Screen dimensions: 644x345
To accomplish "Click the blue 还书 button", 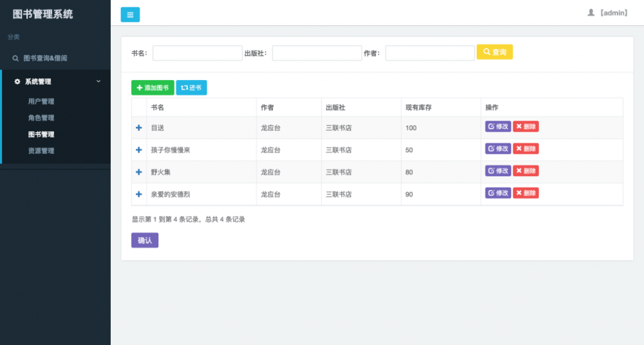I will (191, 88).
